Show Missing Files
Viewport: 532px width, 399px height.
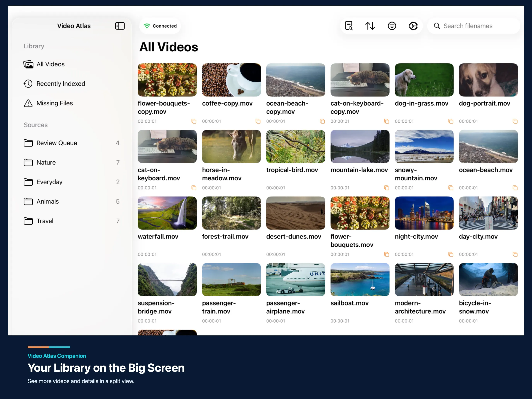pos(72,103)
